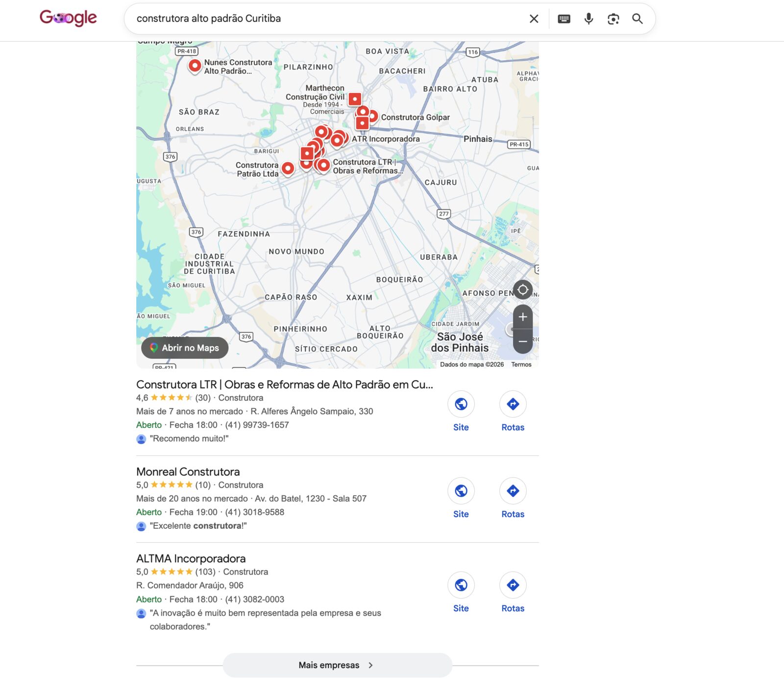Viewport: 784px width, 692px height.
Task: Click Monreal phone number (41) 3018-9588
Action: (x=255, y=512)
